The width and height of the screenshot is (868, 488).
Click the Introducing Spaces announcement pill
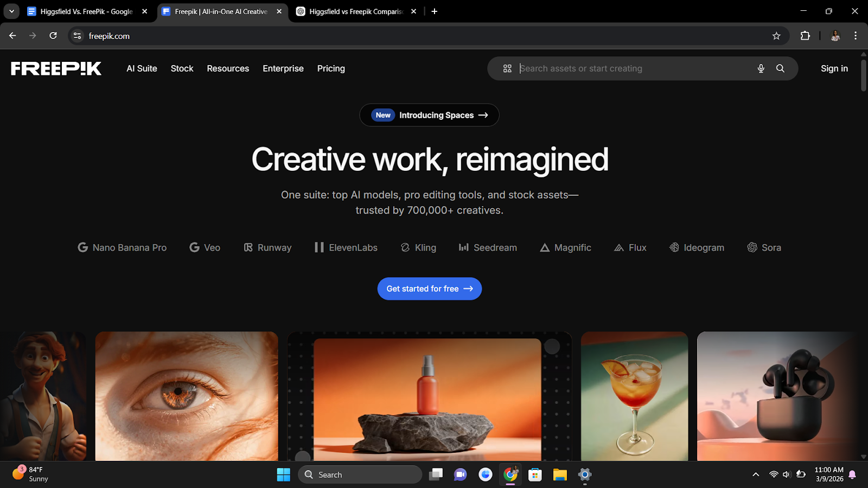429,115
